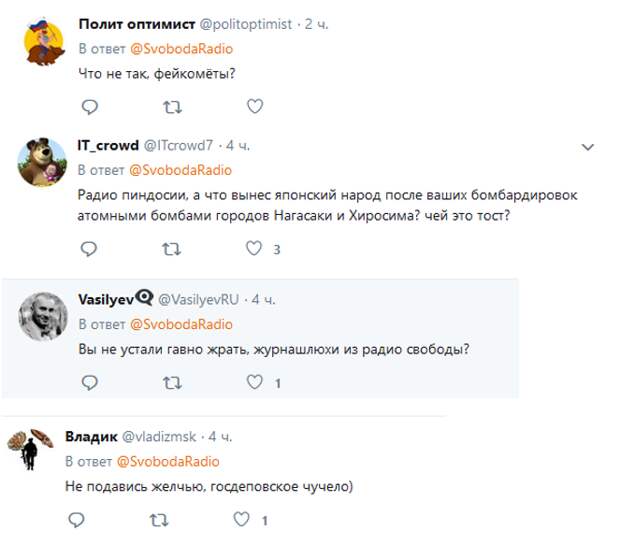Open the chevron menu on IT_crowd's tweet

588,147
